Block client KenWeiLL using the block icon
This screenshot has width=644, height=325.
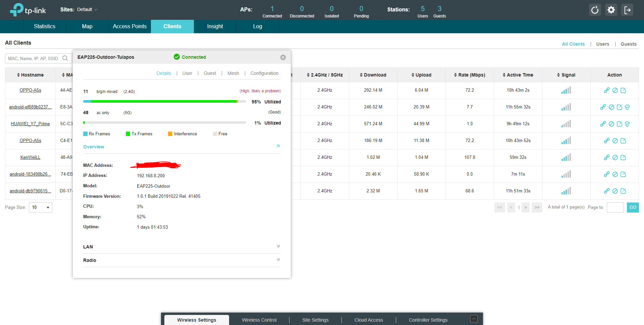coord(615,157)
